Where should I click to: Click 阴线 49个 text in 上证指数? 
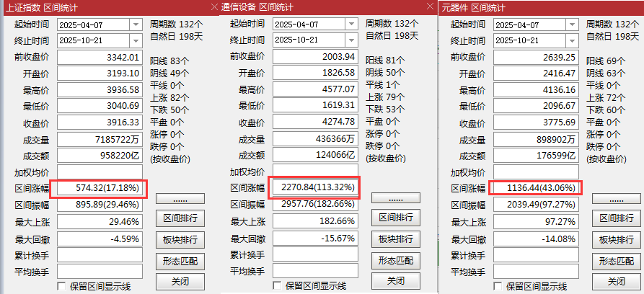(x=170, y=73)
